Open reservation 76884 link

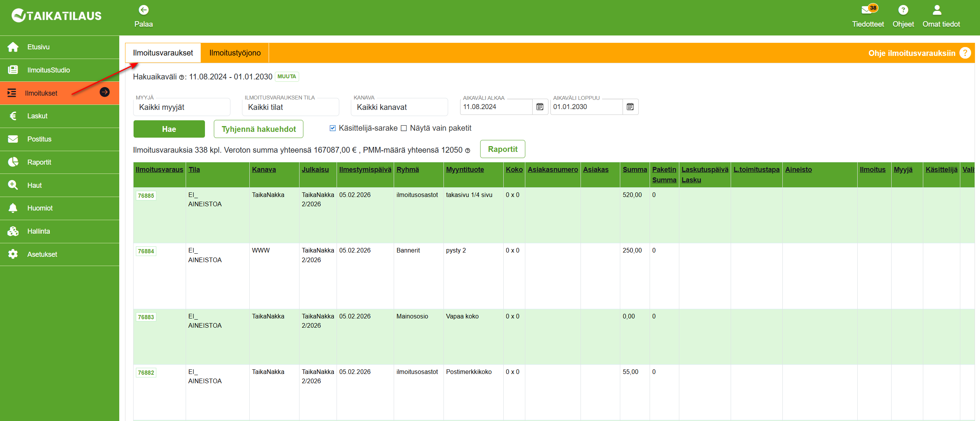click(x=146, y=251)
